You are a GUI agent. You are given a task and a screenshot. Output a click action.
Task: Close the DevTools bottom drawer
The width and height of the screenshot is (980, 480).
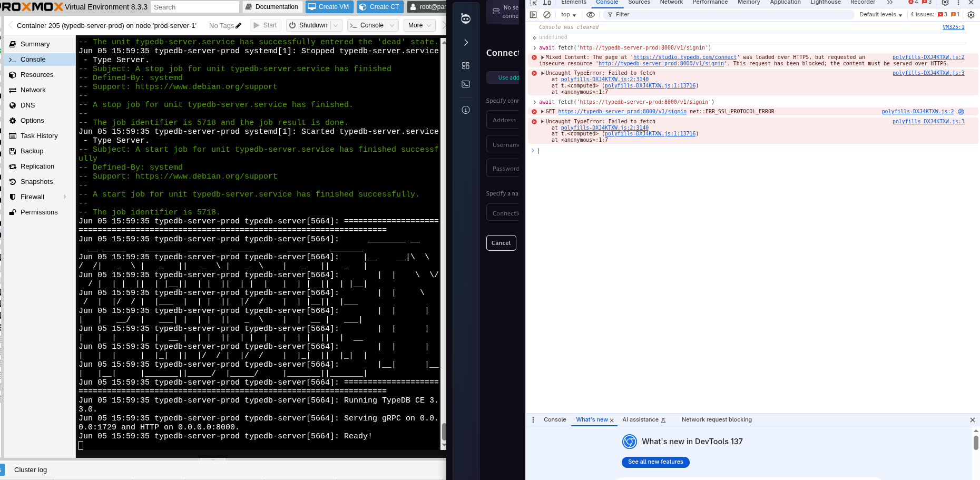coord(973,420)
